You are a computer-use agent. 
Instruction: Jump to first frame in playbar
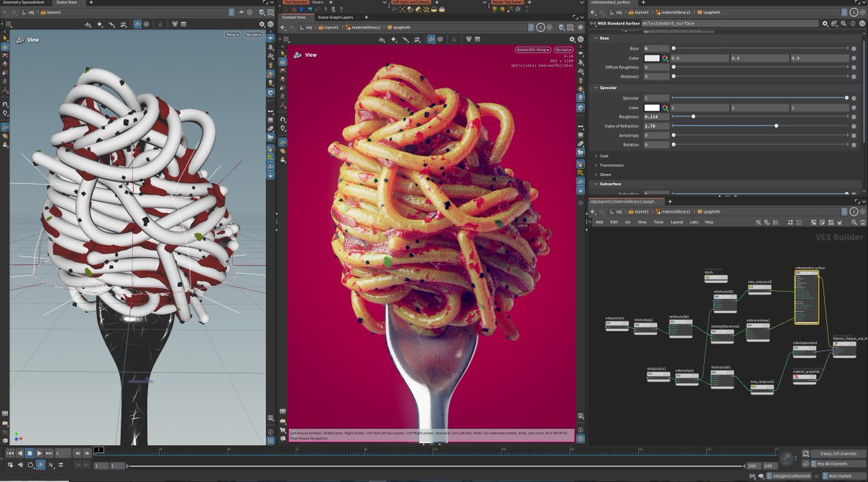(x=10, y=453)
